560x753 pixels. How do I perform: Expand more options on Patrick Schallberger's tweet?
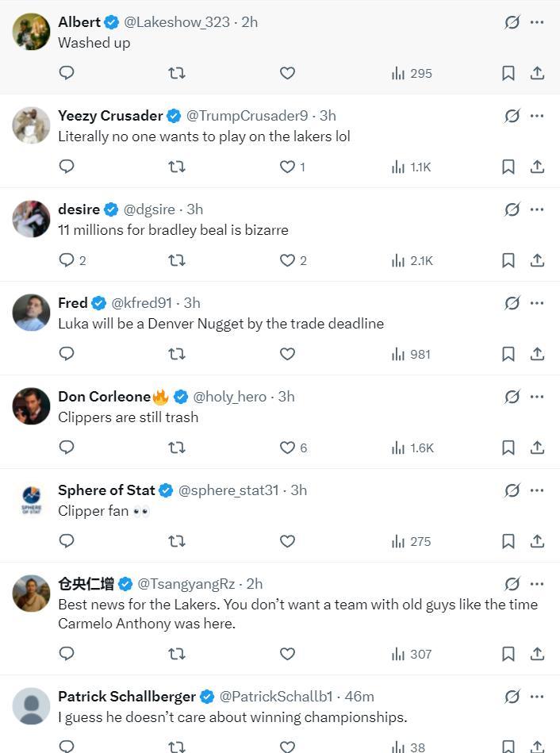click(x=537, y=697)
